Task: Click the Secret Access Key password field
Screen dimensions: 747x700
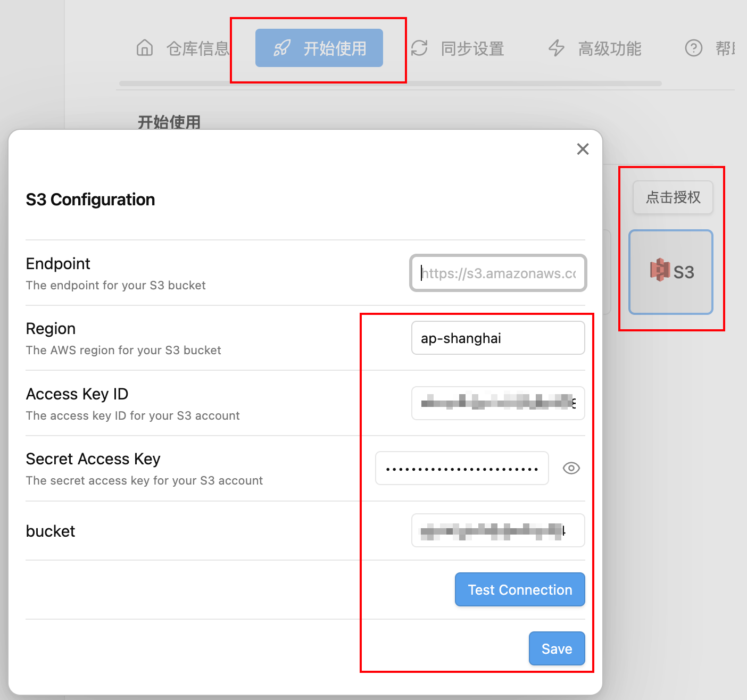Action: pyautogui.click(x=462, y=468)
